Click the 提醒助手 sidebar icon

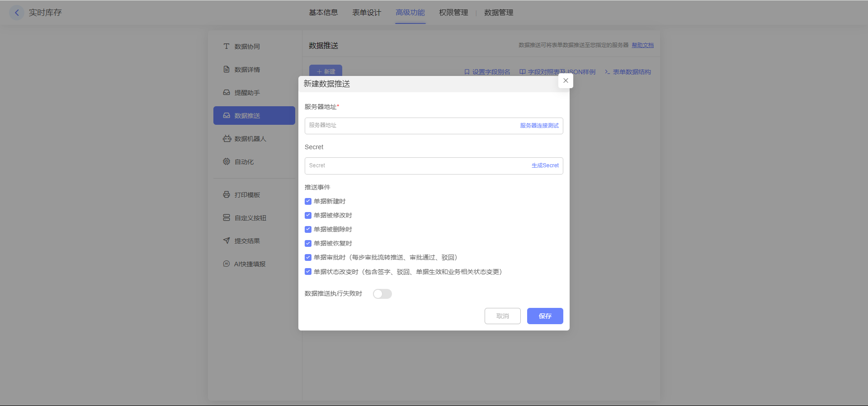pos(226,92)
